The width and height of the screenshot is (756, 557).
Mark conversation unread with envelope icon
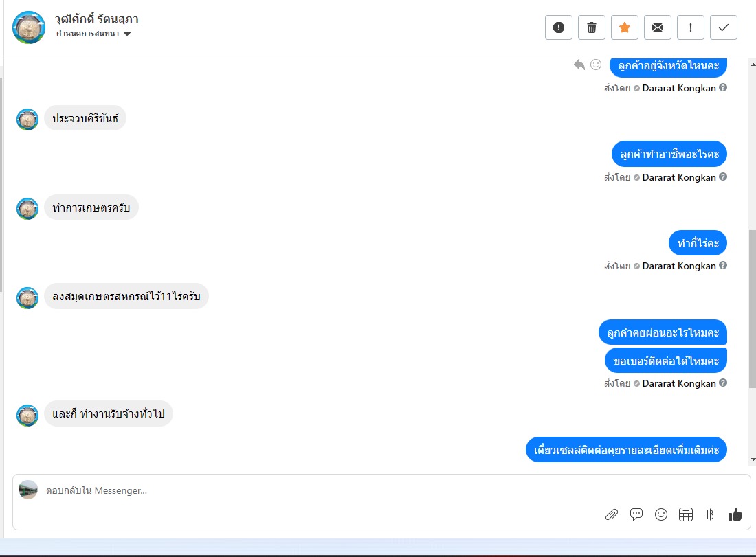click(x=658, y=27)
